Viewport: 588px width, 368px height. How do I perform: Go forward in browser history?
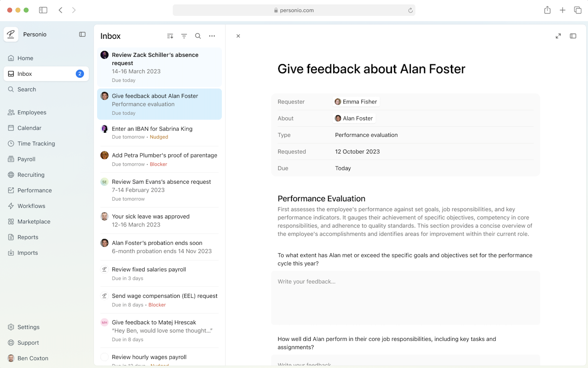(74, 10)
